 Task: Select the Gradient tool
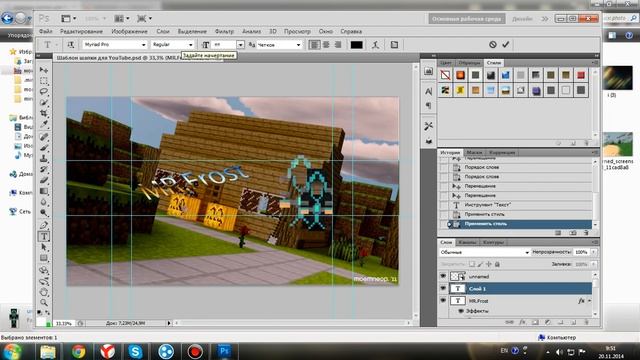[x=44, y=191]
